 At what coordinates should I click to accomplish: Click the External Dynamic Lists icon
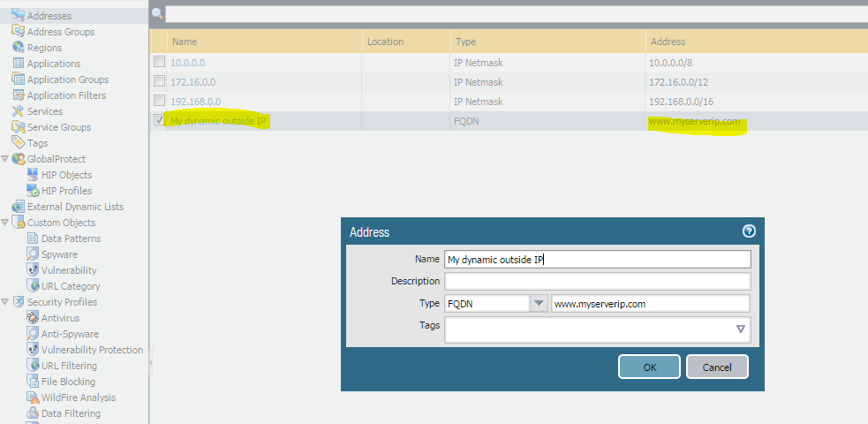pos(19,207)
